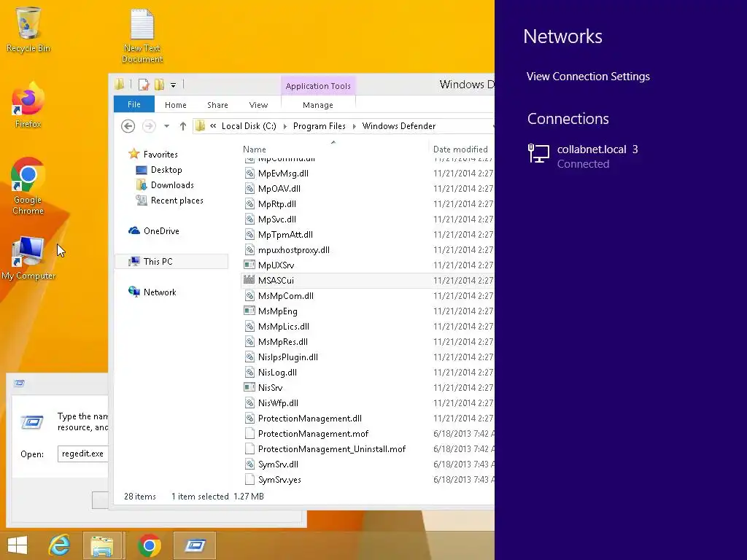This screenshot has height=560, width=747.
Task: Select the MSASCui application icon
Action: tap(249, 280)
